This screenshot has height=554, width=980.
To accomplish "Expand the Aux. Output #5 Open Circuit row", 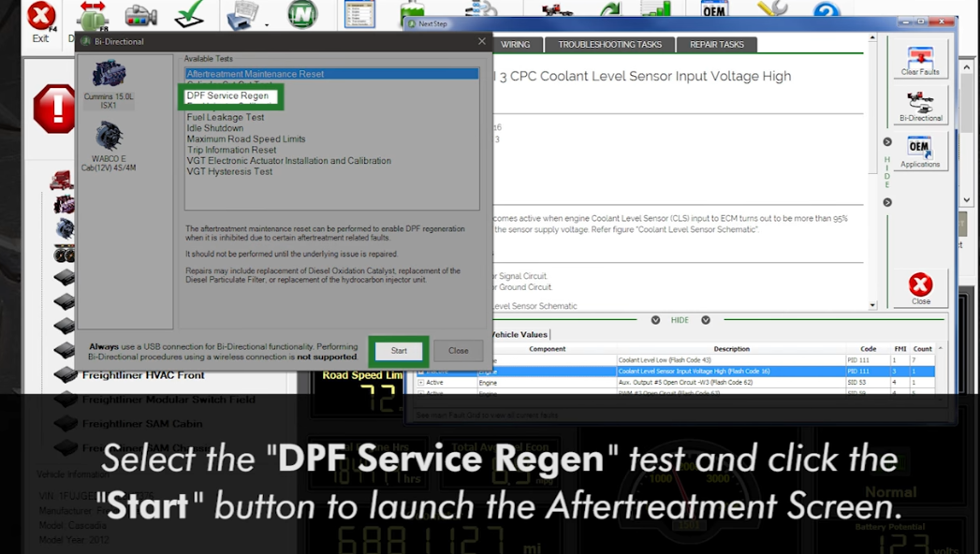I will 420,382.
